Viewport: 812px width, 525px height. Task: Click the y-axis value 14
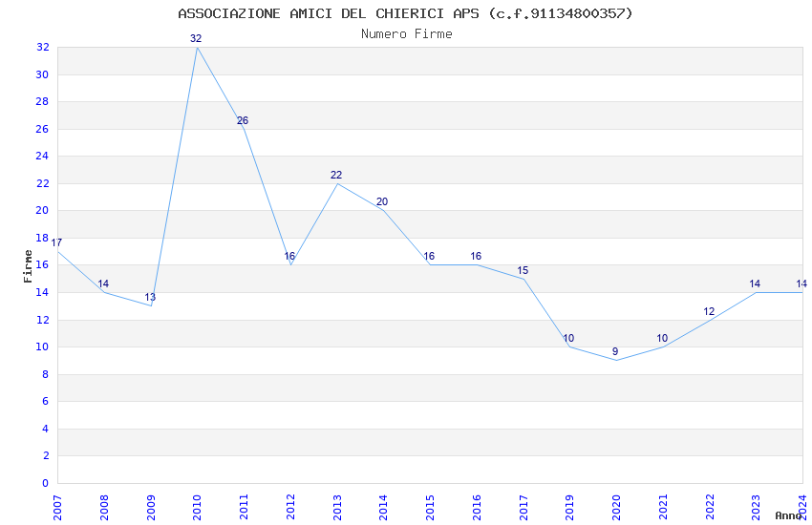tap(42, 292)
